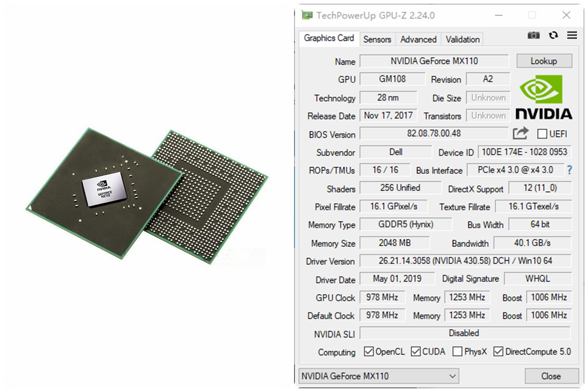
Task: Click the refresh arrows icon
Action: pyautogui.click(x=553, y=35)
